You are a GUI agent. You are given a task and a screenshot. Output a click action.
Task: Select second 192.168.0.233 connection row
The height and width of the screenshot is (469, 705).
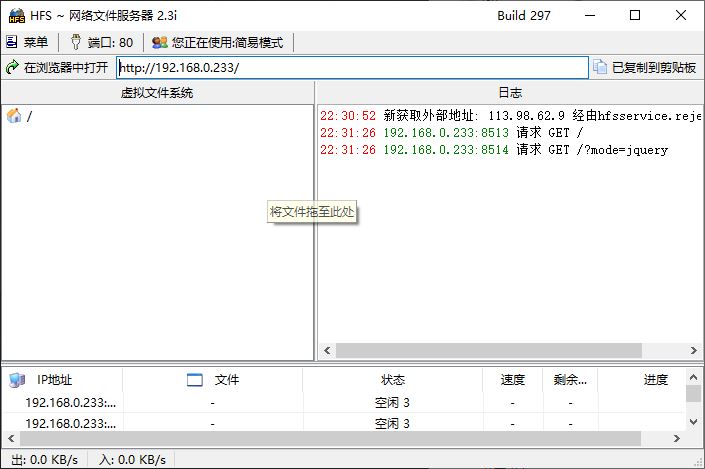[344, 423]
